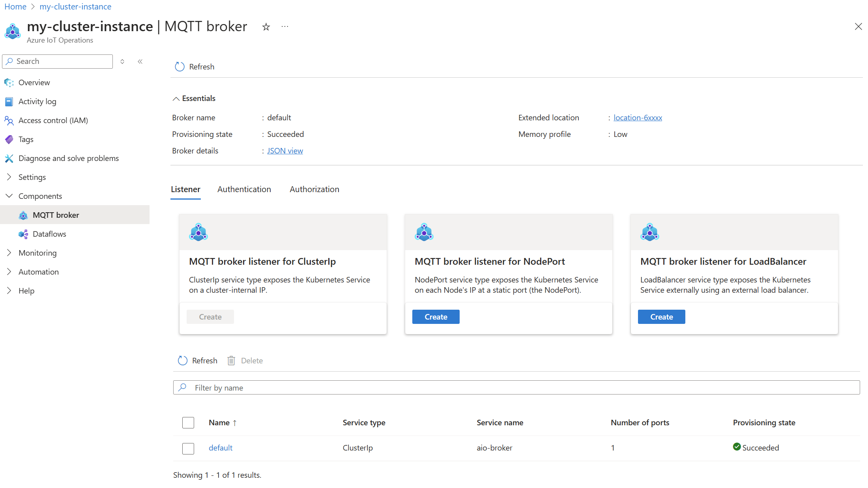The width and height of the screenshot is (868, 488).
Task: Select the Listener tab
Action: coord(185,189)
